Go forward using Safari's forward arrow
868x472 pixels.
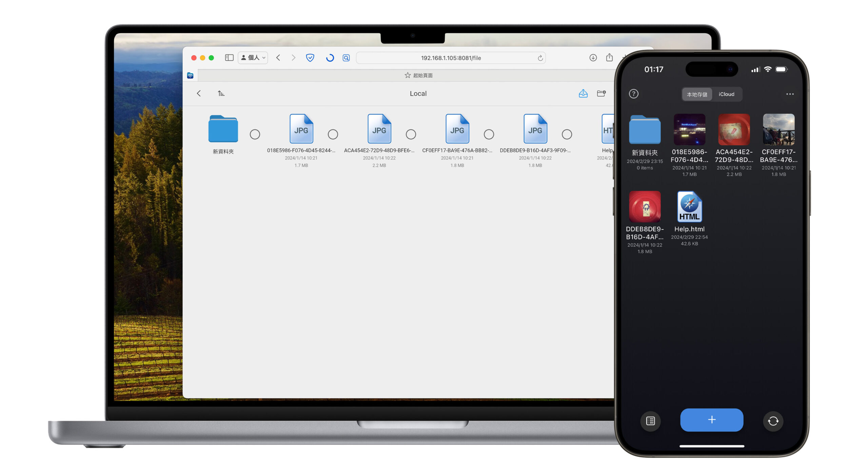[x=293, y=58]
